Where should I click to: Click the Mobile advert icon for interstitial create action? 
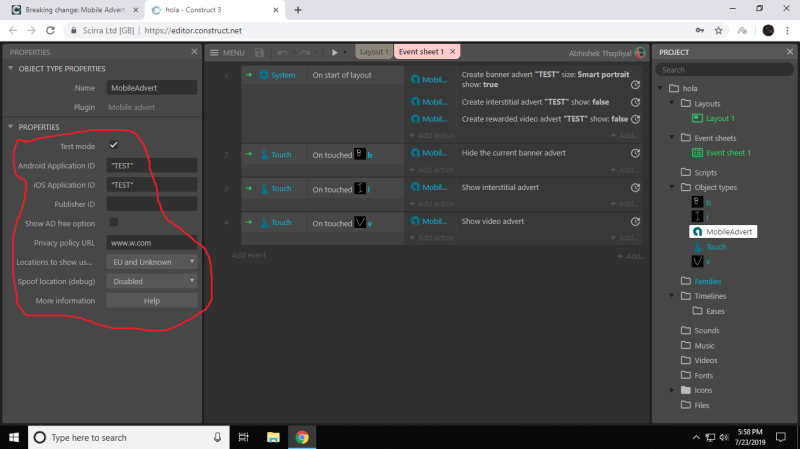(415, 102)
